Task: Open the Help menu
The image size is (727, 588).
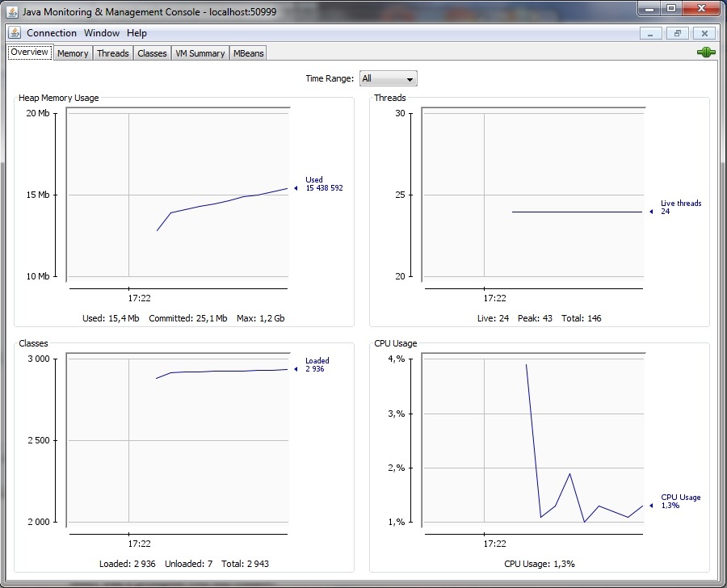Action: (137, 33)
